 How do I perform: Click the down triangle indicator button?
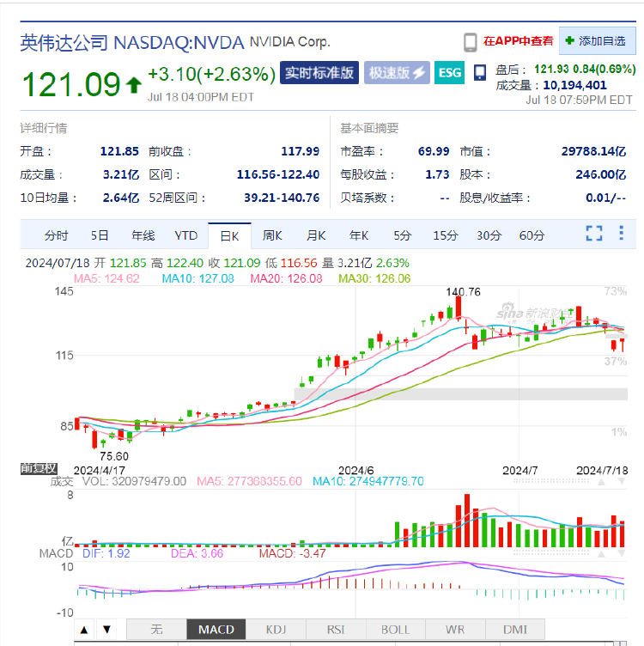pos(106,630)
